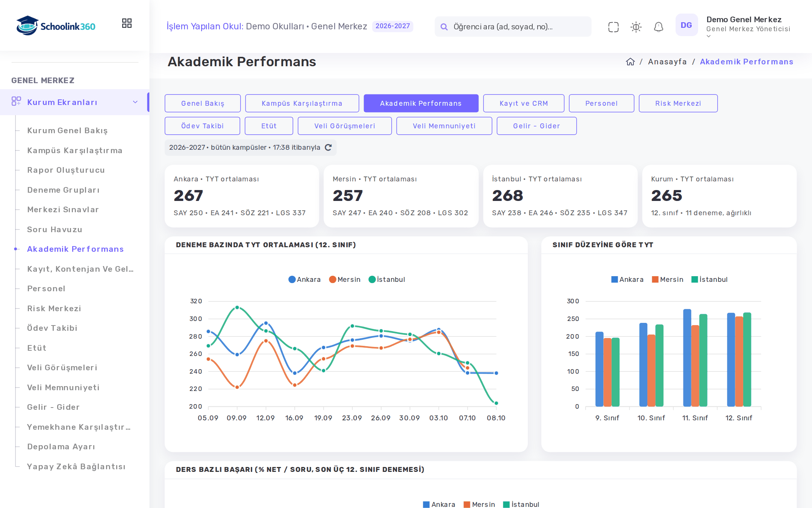Switch to Kampüs Karşılaştırma tab
The width and height of the screenshot is (812, 508).
[x=302, y=103]
